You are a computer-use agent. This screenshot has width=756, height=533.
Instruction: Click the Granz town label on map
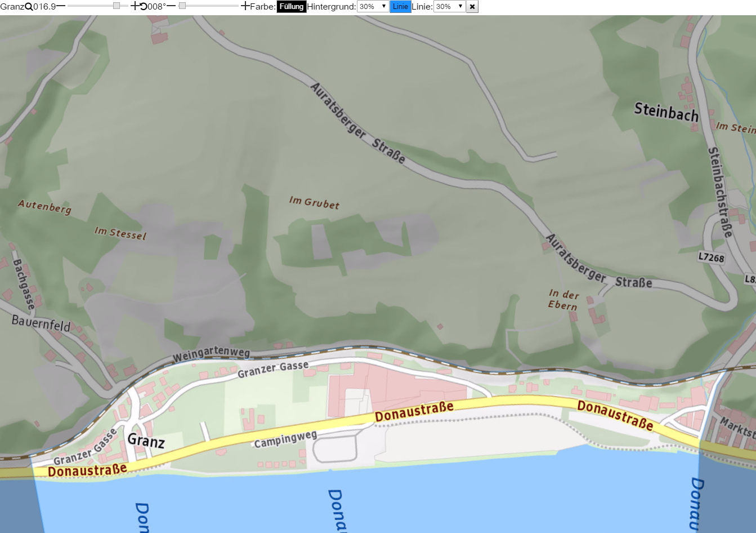click(x=146, y=440)
